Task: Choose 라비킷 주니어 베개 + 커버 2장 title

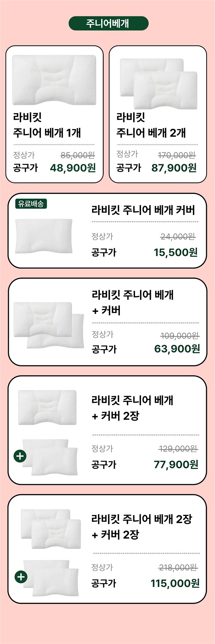Action: tap(133, 408)
